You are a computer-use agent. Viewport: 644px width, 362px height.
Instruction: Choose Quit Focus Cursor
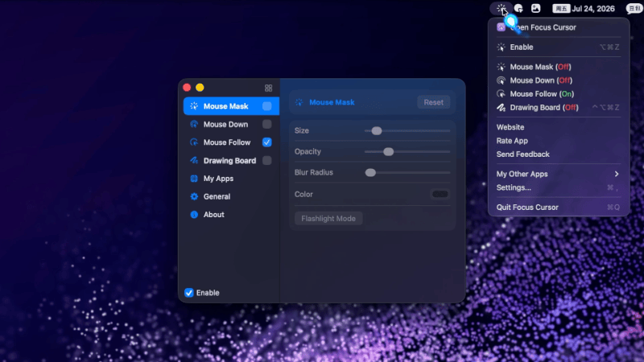tap(559, 208)
